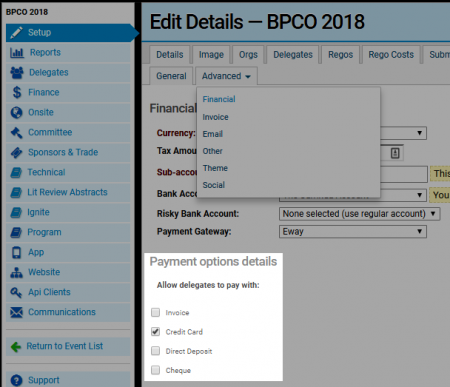Open Reports in the sidebar
Image resolution: width=450 pixels, height=387 pixels.
click(x=68, y=53)
